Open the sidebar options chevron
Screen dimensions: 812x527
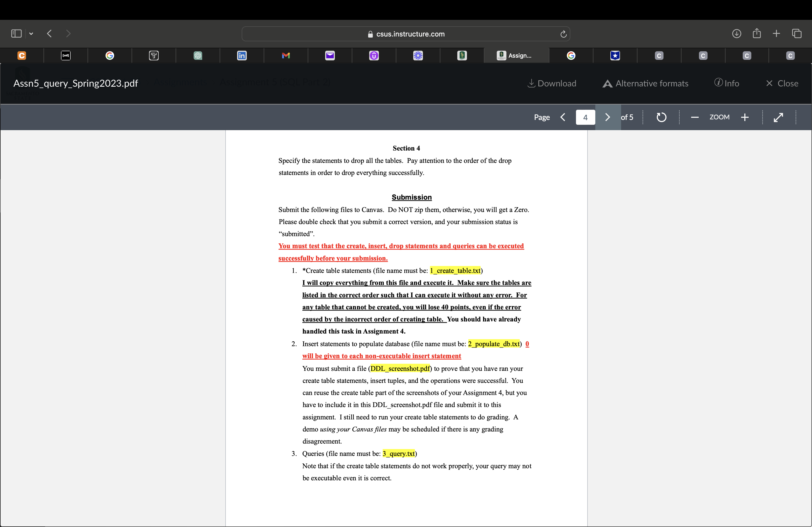[31, 33]
